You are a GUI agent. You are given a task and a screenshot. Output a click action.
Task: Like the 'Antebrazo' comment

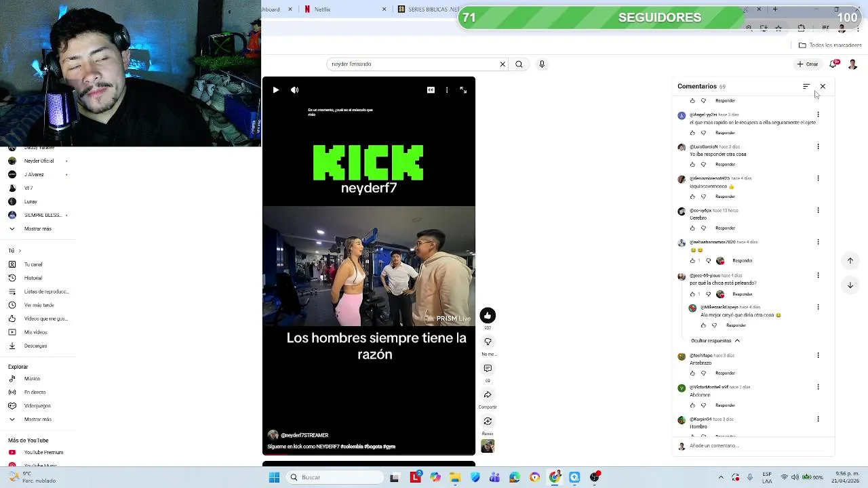(x=692, y=373)
